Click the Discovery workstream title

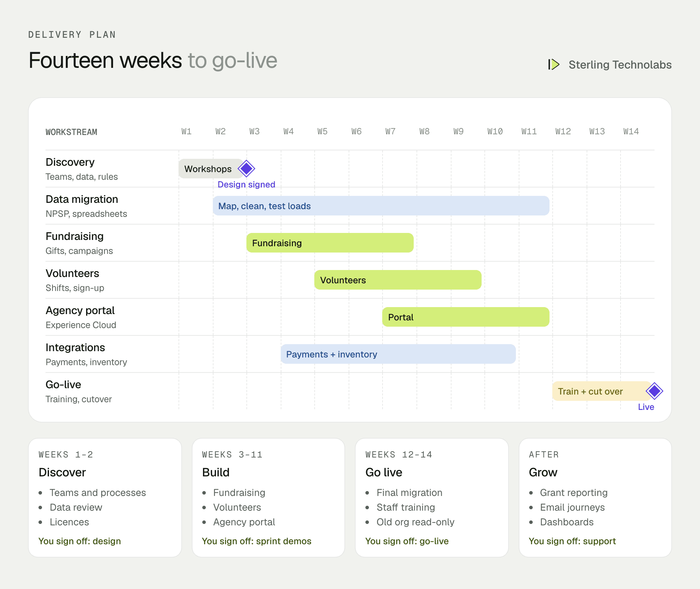point(70,162)
